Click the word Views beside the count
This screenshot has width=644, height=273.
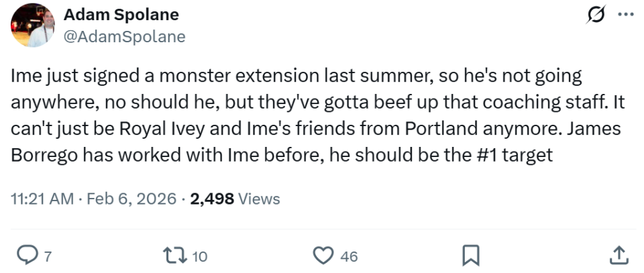(259, 199)
